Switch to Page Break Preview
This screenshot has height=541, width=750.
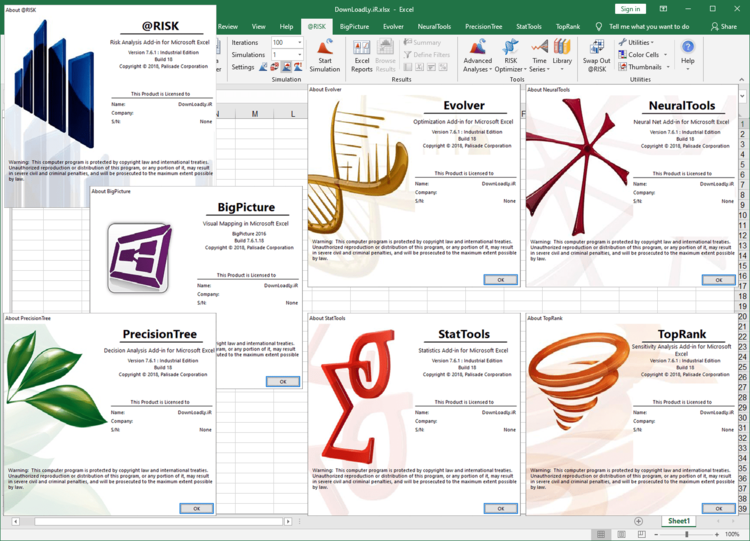(641, 534)
